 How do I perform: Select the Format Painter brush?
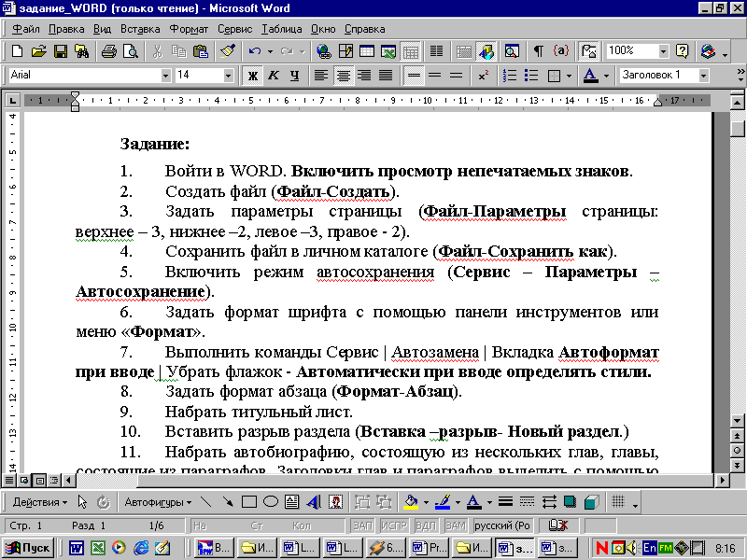tap(228, 51)
